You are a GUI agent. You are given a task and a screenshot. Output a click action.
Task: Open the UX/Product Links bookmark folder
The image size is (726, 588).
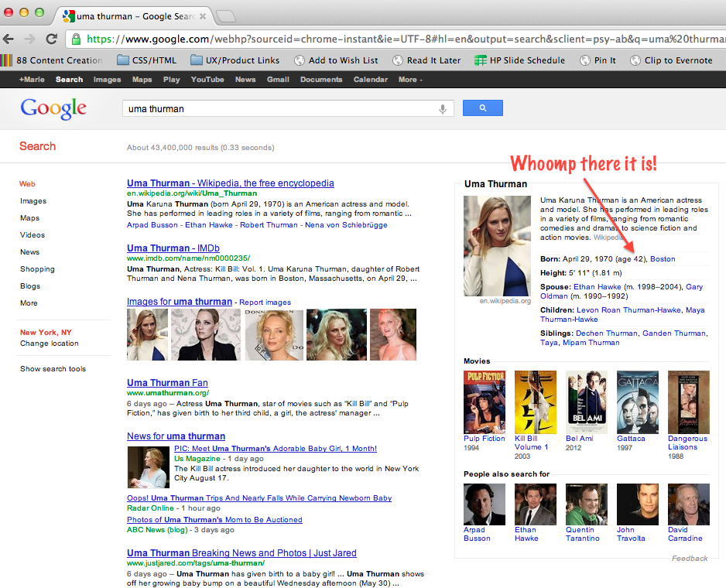click(235, 60)
